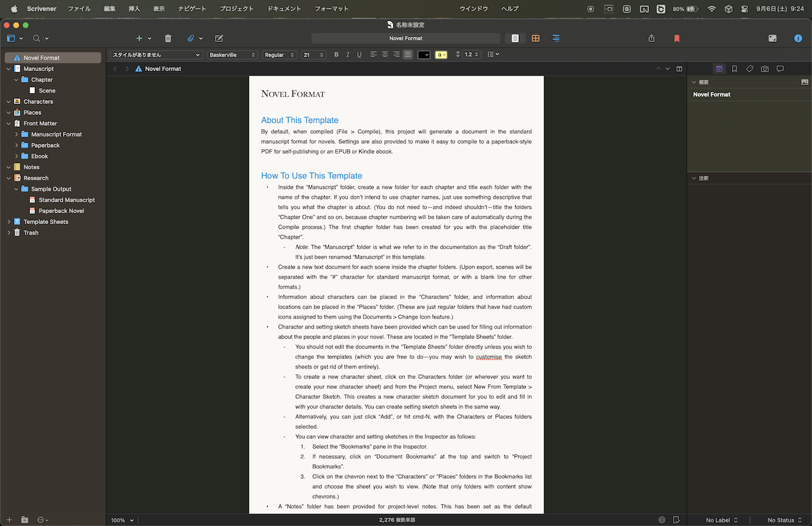Go back in editor history
This screenshot has width=812, height=526.
(x=115, y=69)
